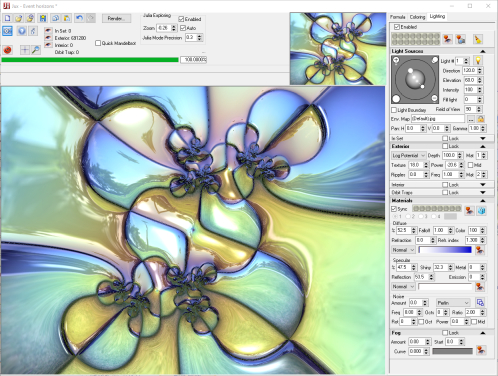498x376 pixels.
Task: Click the greyed-out Redo arrow icon
Action: click(x=91, y=18)
